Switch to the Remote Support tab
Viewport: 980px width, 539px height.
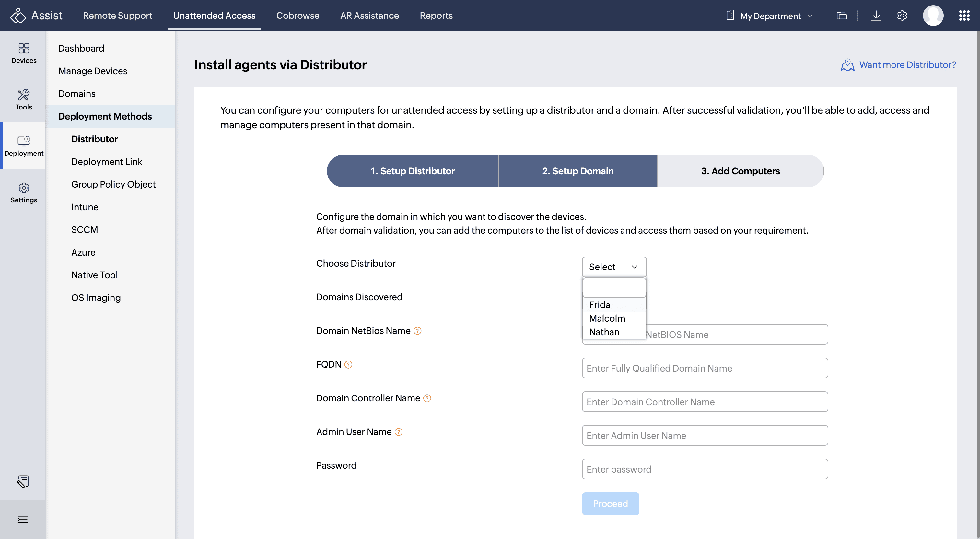(x=117, y=16)
